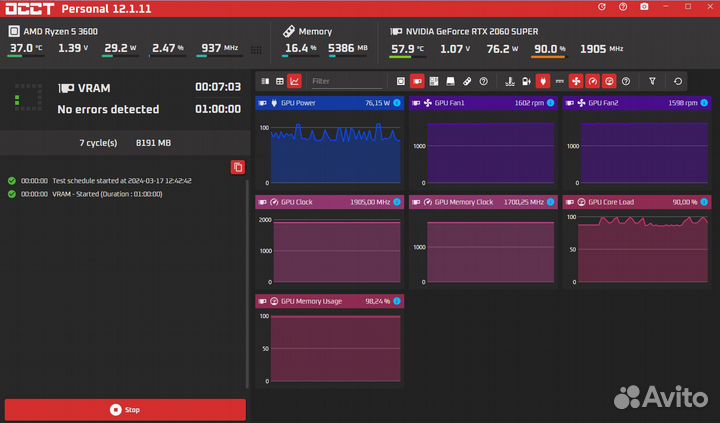Open the help icon in title bar

(623, 7)
